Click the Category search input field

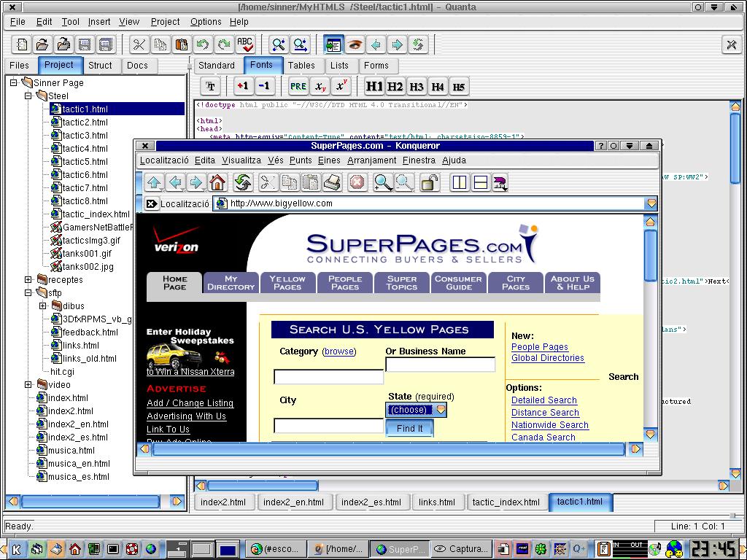coord(329,377)
